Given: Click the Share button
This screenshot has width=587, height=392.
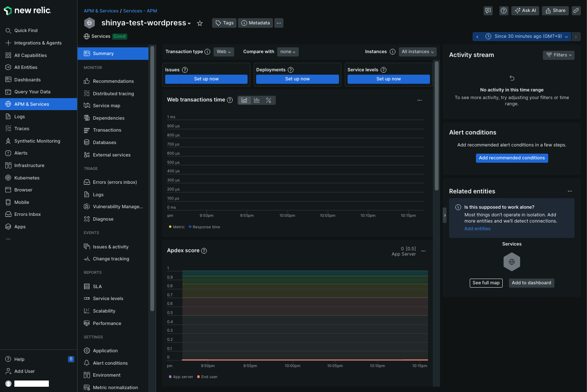Looking at the screenshot, I should pos(555,11).
